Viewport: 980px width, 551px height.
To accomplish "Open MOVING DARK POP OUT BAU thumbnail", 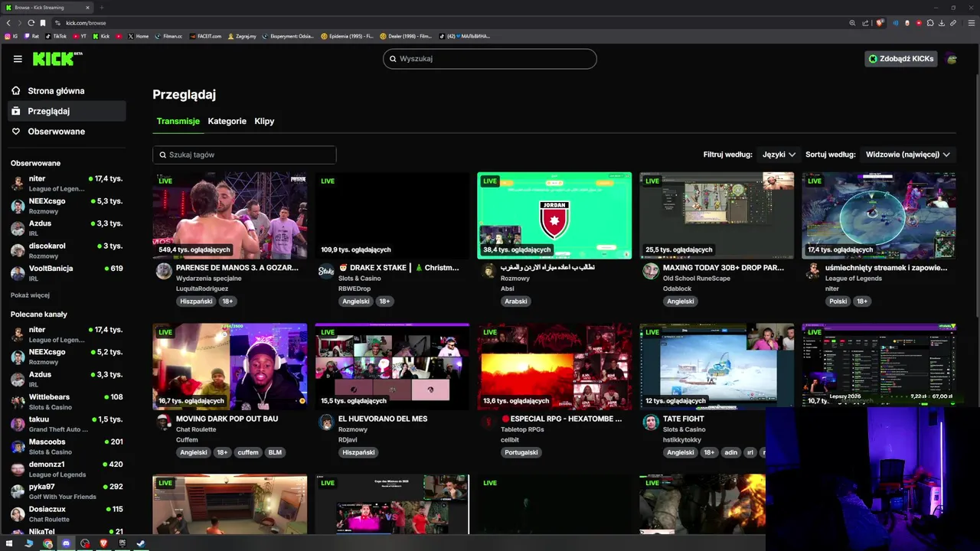I will (230, 367).
